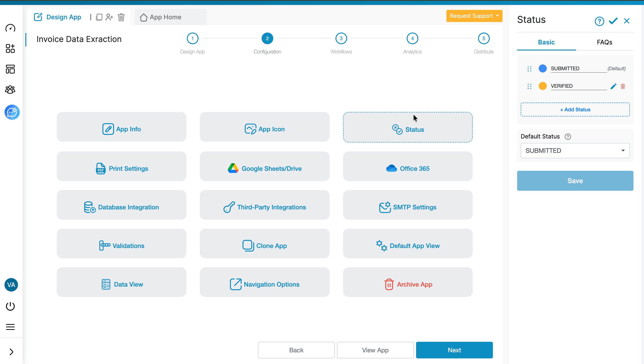Click the add user icon in toolbar
Viewport: 644px width, 364px height.
coord(109,17)
